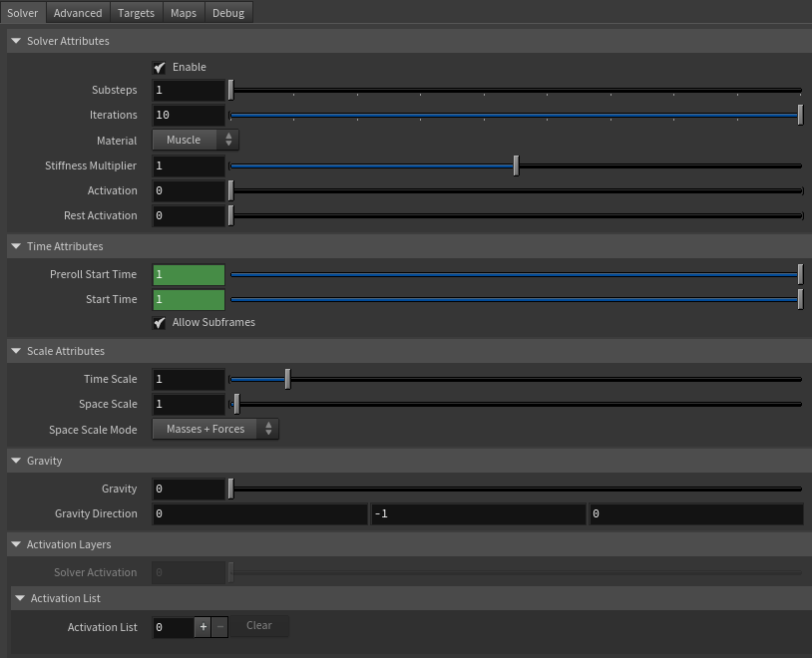Image resolution: width=812 pixels, height=658 pixels.
Task: Click the Substeps slider handle
Action: coord(231,90)
